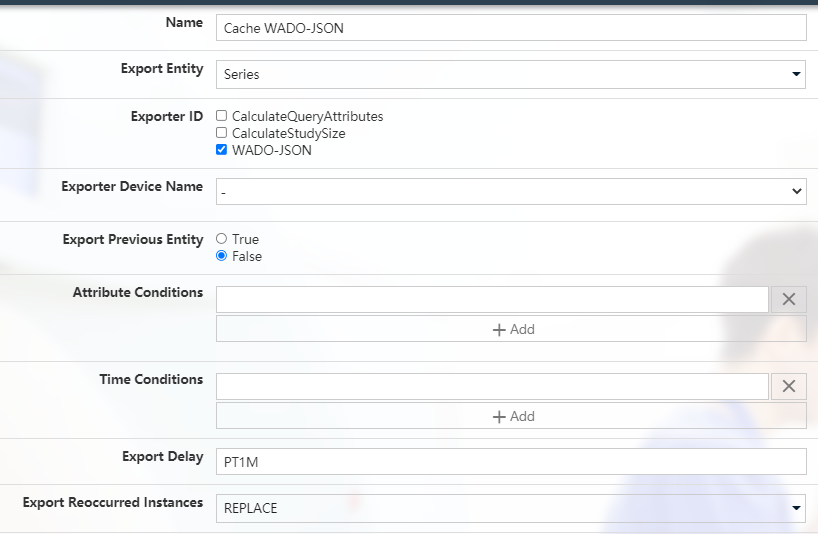This screenshot has height=534, width=818.
Task: Enable the CalculateQueryAttributes checkbox
Action: [221, 116]
